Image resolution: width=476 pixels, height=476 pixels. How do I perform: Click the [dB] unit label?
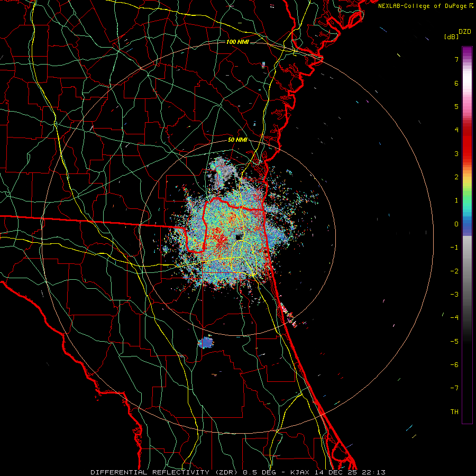click(451, 36)
